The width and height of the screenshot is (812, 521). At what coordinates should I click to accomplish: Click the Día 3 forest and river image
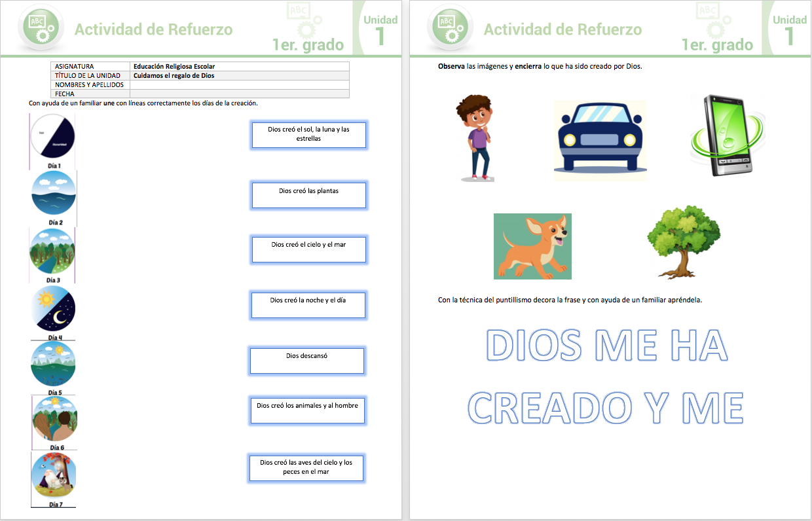click(52, 251)
